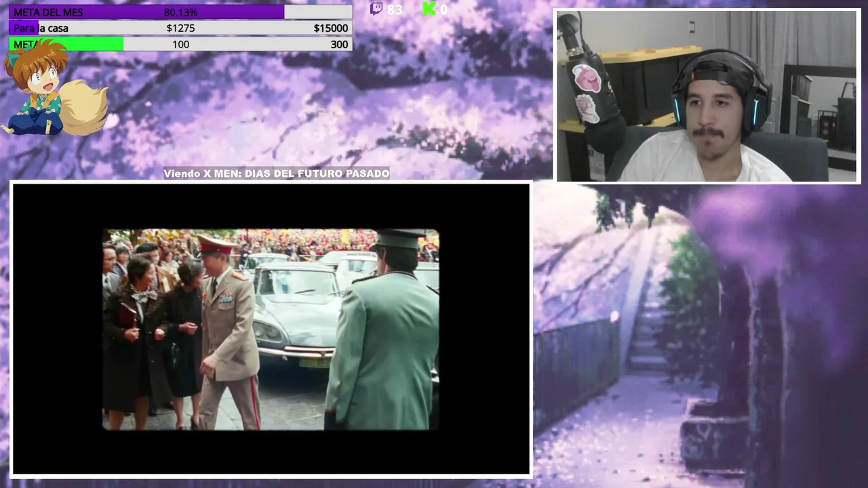Click the Twitch logo icon
Screen dimensions: 868x488
[376, 9]
